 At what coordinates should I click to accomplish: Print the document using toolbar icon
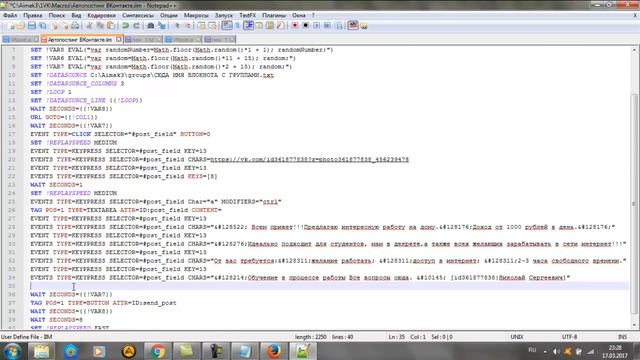[75, 26]
